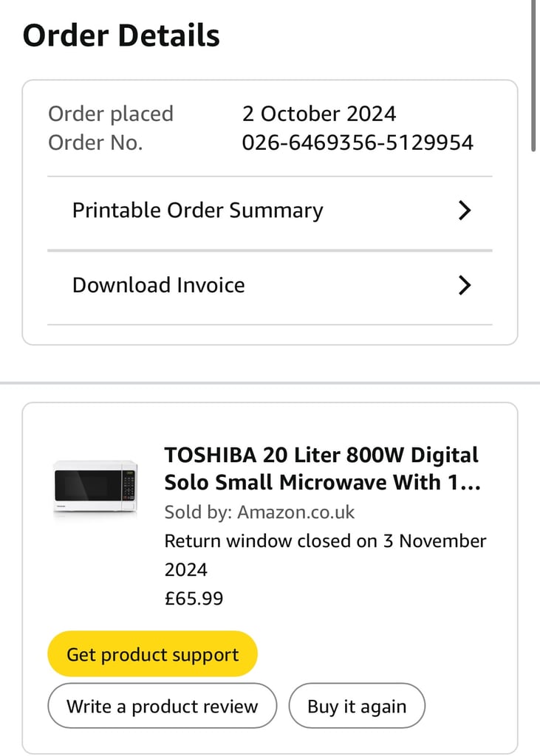Viewport: 540px width, 756px height.
Task: Tap the Write a product review button
Action: pyautogui.click(x=162, y=707)
